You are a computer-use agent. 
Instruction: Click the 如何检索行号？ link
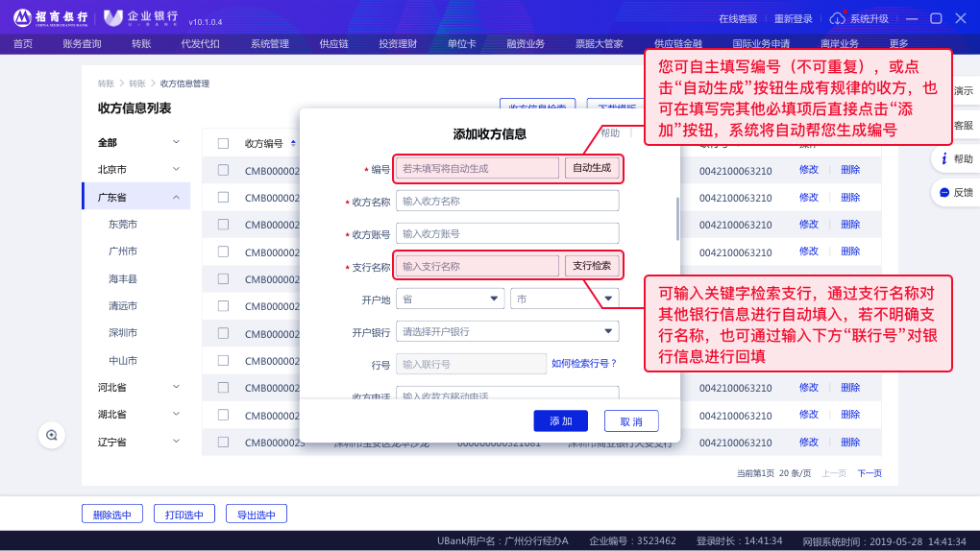(584, 364)
